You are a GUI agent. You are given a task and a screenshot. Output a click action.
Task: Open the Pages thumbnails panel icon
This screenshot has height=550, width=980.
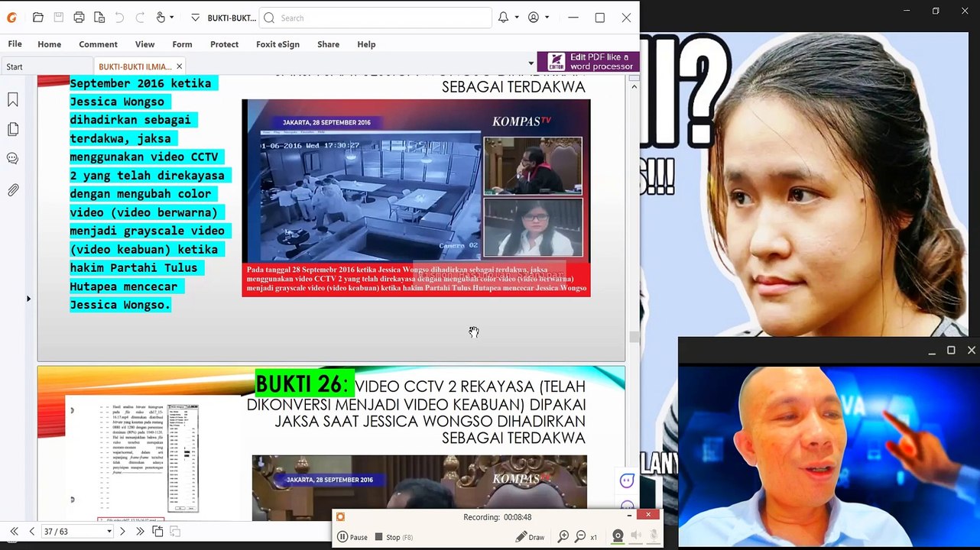point(13,129)
